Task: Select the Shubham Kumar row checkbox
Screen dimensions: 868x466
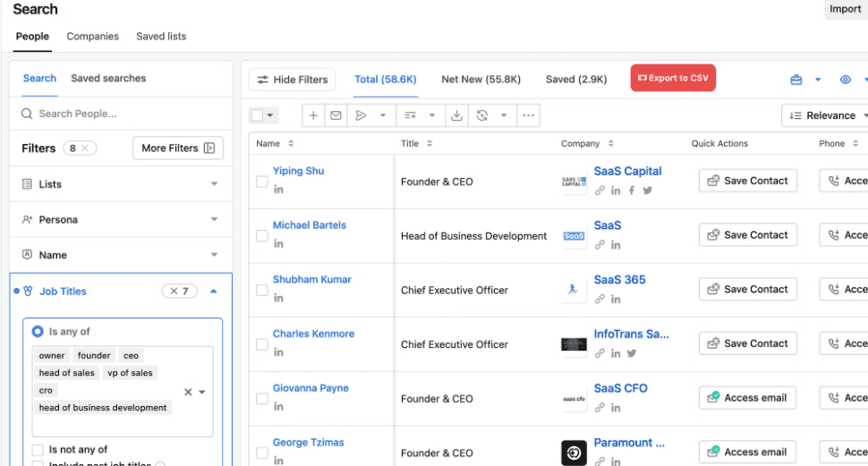Action: pyautogui.click(x=262, y=290)
